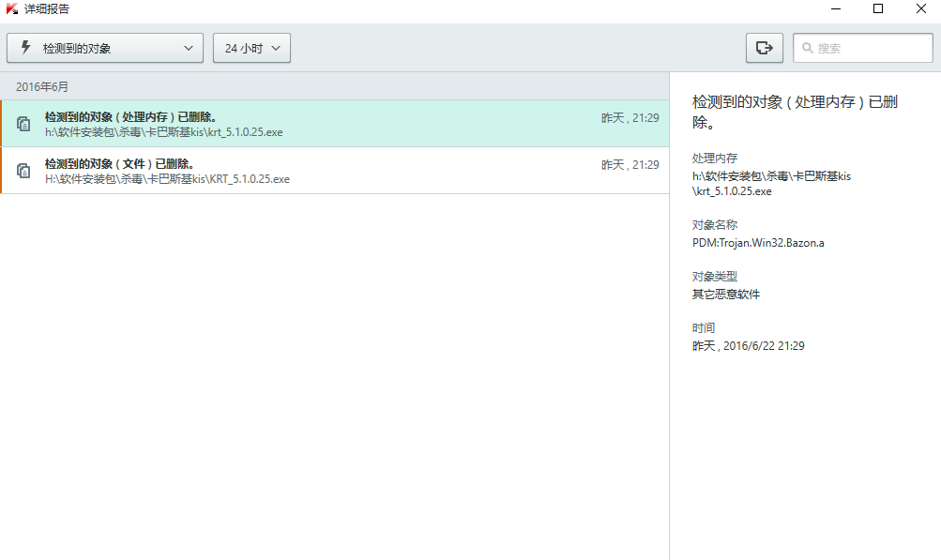Click the lightning bolt icon beside 检测到的对象
The image size is (941, 560).
pos(25,48)
